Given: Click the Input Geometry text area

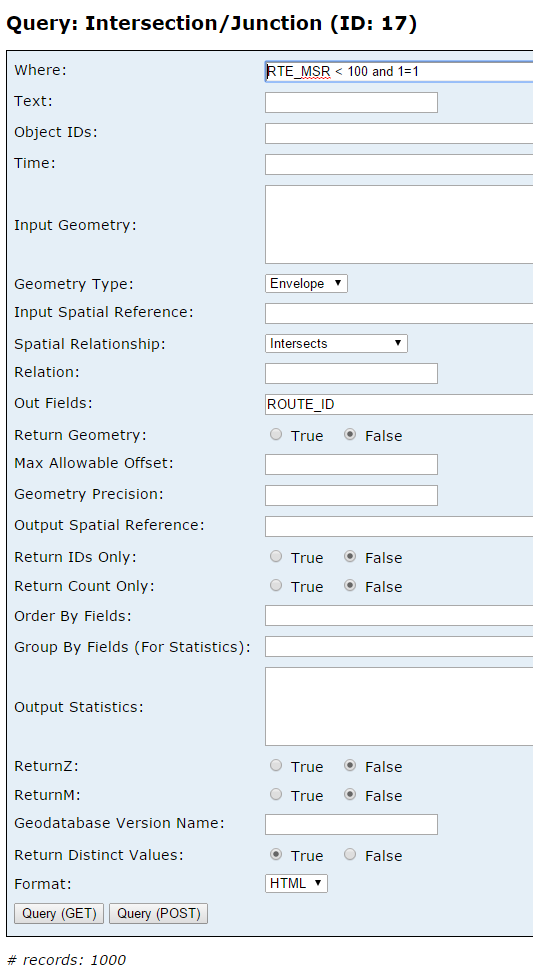Looking at the screenshot, I should click(399, 225).
